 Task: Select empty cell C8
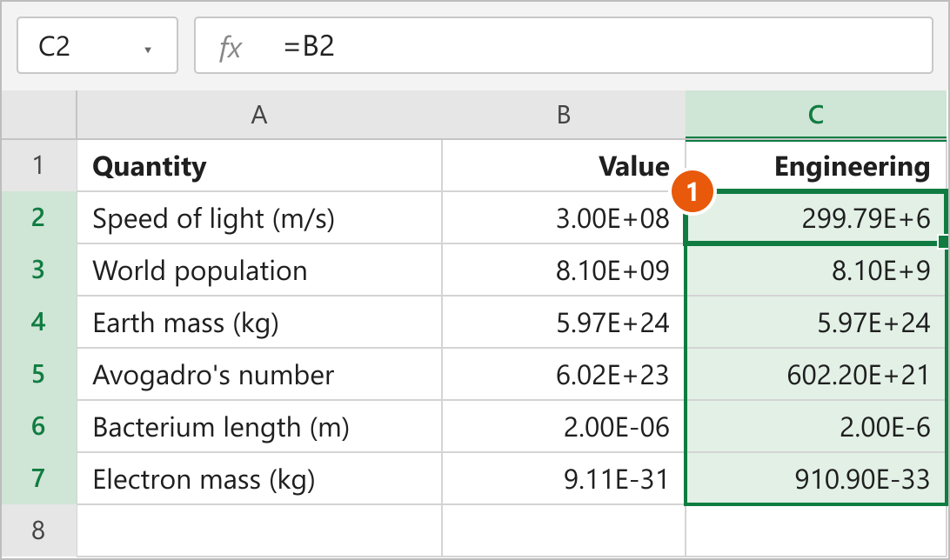tap(815, 530)
